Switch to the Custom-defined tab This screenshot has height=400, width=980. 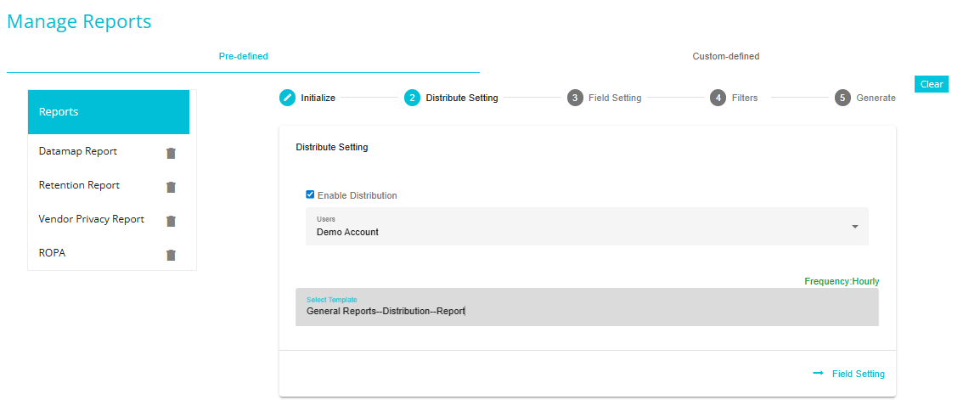[725, 56]
